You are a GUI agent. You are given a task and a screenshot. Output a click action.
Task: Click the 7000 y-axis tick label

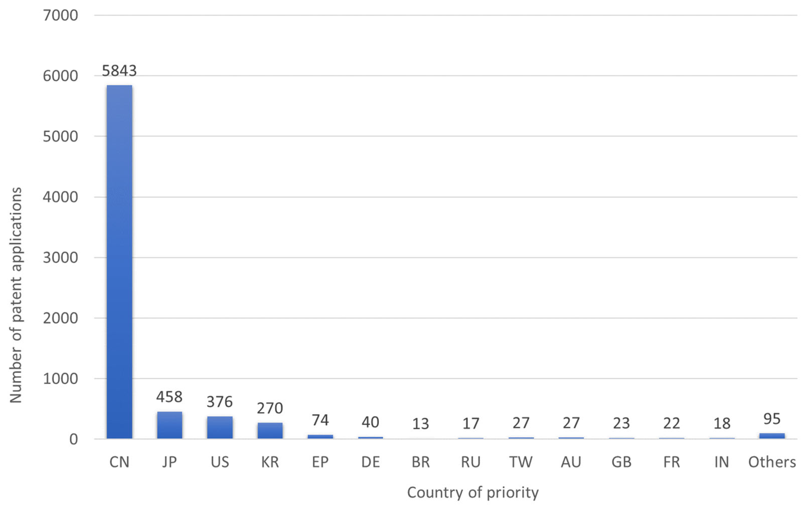click(60, 16)
